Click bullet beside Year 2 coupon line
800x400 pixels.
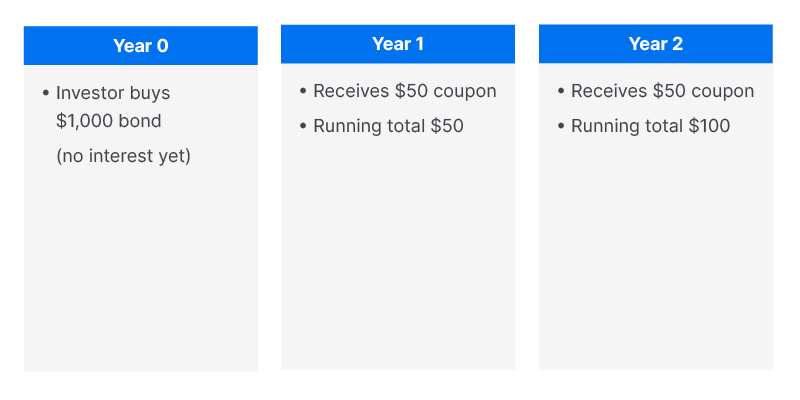(x=561, y=91)
